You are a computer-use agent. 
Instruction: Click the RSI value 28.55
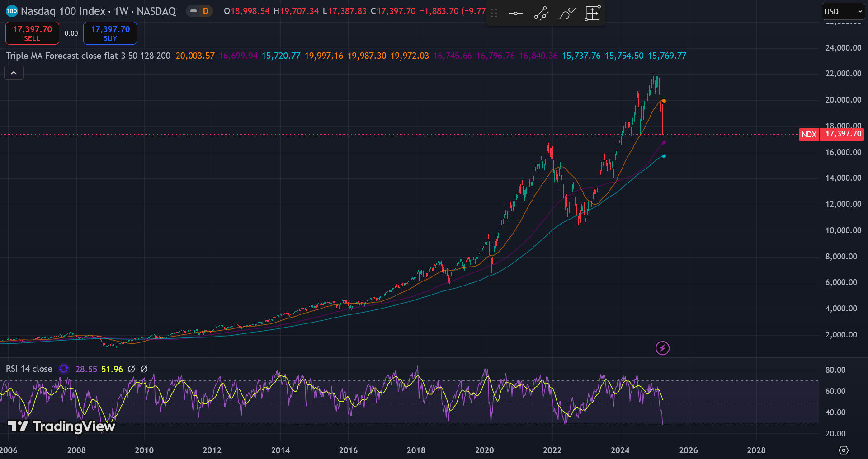click(86, 369)
